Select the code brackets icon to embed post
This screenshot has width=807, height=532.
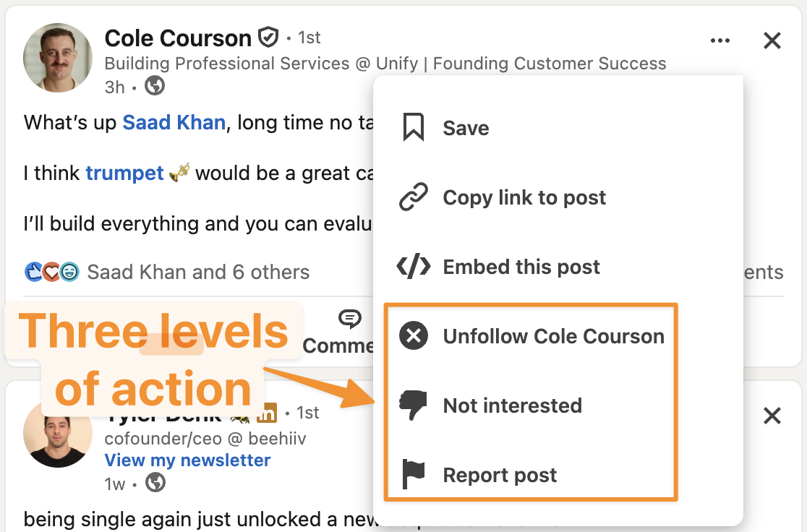(x=413, y=266)
